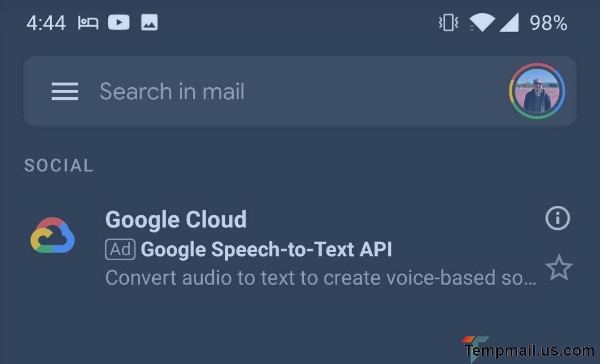Screen dimensions: 600x364
Task: Star the Google Cloud ad email
Action: 558,269
